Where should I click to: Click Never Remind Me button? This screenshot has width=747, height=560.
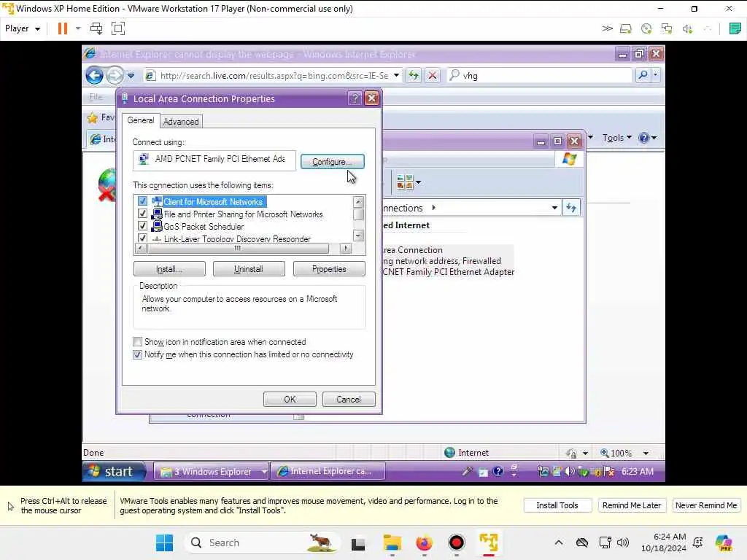click(706, 505)
